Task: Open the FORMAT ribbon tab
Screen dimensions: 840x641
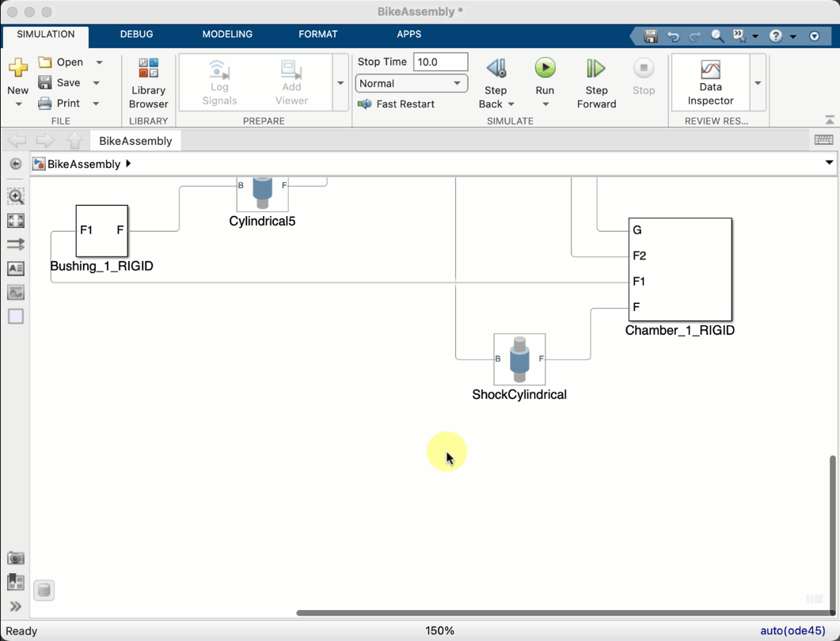Action: point(317,34)
